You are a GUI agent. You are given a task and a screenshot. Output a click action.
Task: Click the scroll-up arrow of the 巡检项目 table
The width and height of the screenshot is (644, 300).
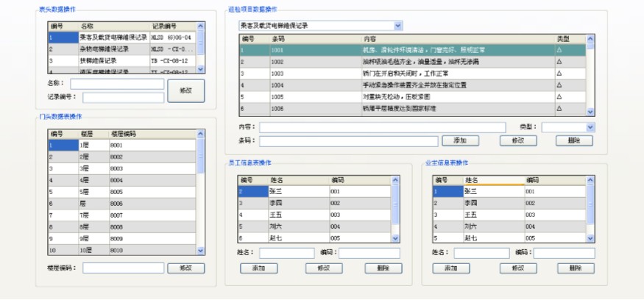coord(590,39)
